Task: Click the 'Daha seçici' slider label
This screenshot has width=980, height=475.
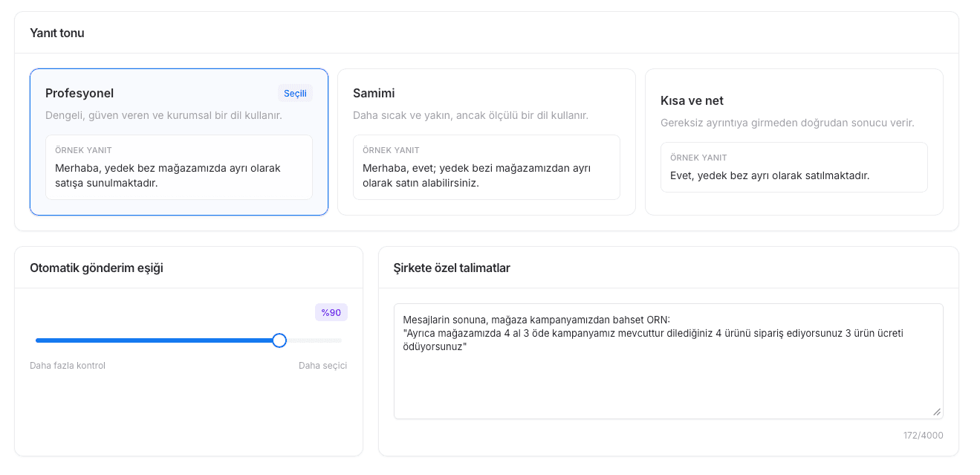Action: point(322,366)
